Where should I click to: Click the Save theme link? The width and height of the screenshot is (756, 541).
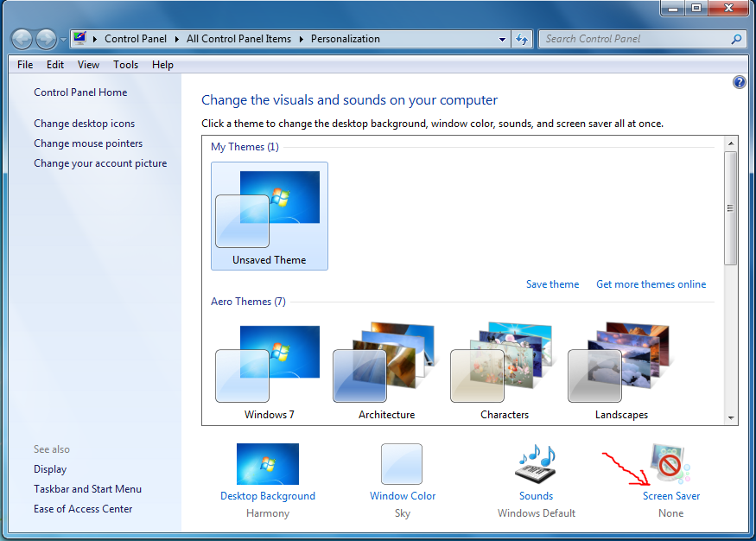(552, 284)
